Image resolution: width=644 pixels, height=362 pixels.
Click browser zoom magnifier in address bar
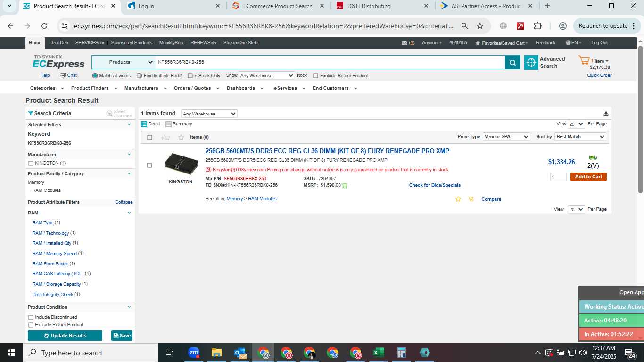point(464,26)
